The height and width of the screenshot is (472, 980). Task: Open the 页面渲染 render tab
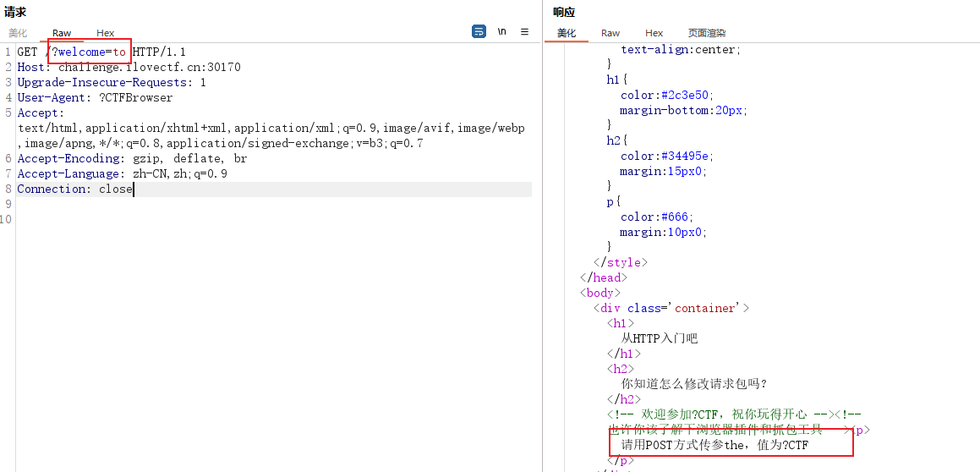707,33
